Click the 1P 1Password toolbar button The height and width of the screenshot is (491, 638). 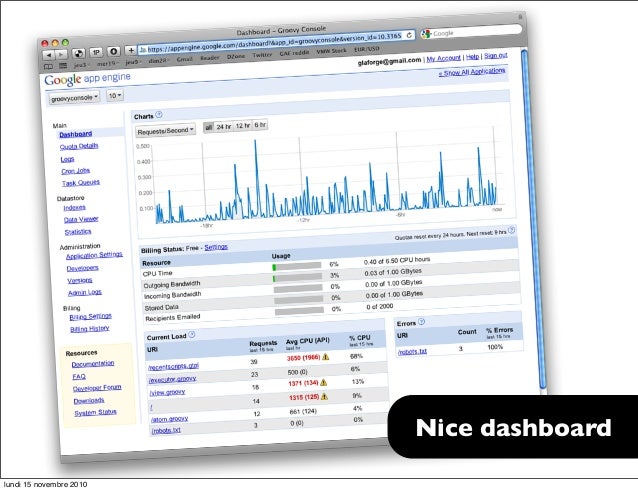[x=96, y=52]
